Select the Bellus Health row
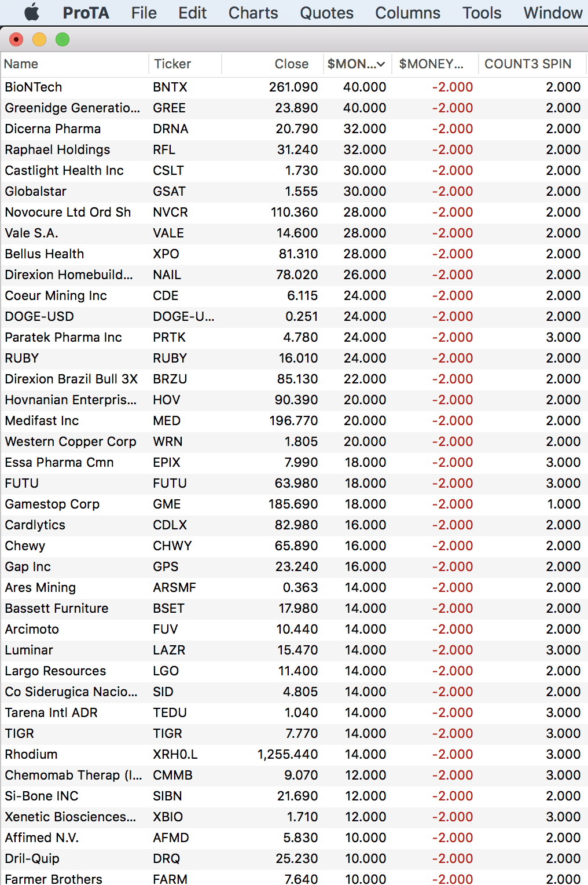 (x=294, y=254)
